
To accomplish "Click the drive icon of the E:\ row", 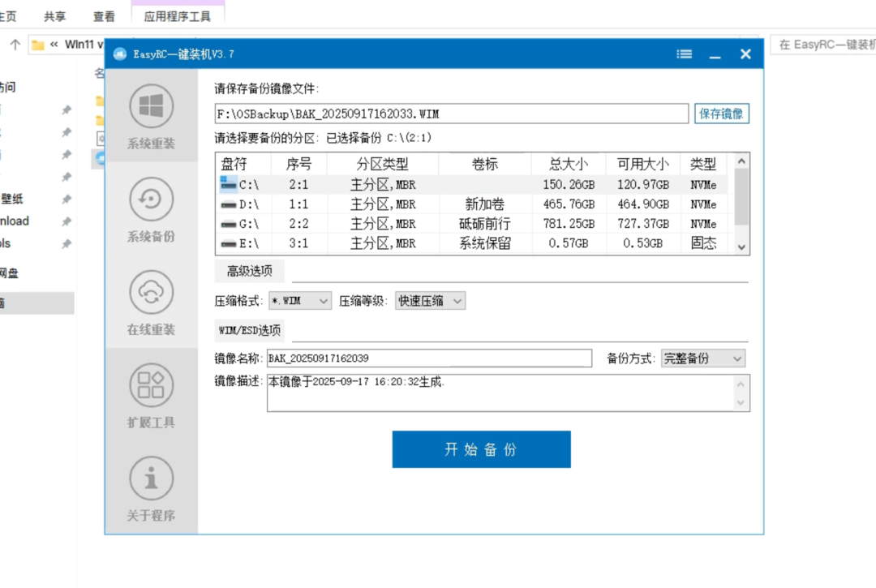I will pyautogui.click(x=228, y=243).
